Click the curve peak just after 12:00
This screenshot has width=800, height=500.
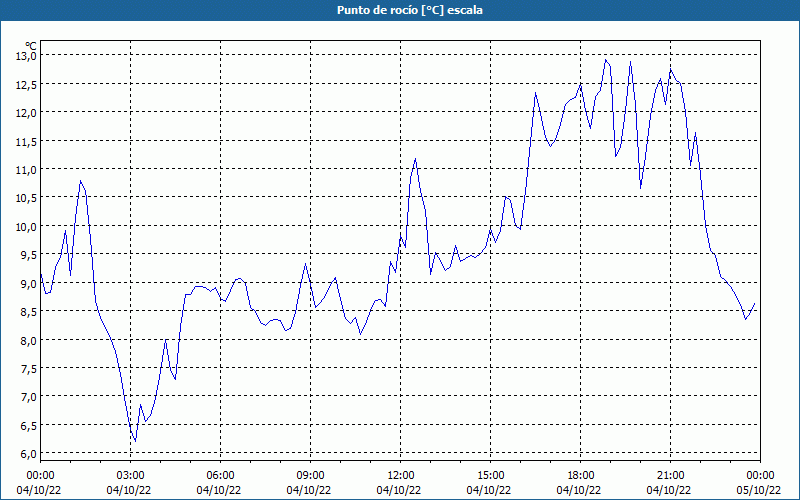tap(415, 159)
